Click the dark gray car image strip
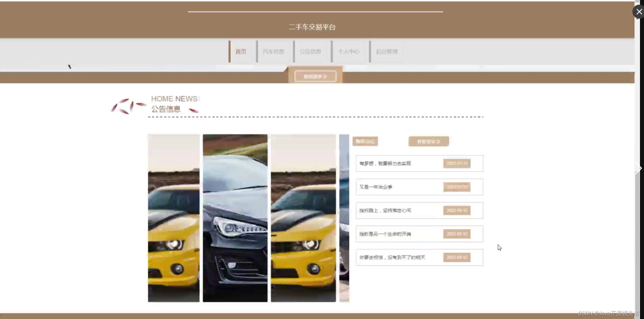The height and width of the screenshot is (319, 644). pos(235,218)
